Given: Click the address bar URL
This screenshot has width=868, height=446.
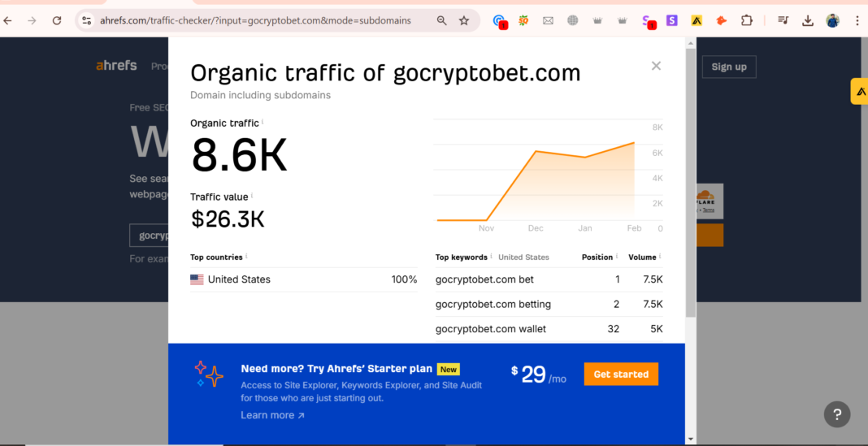Looking at the screenshot, I should coord(255,20).
